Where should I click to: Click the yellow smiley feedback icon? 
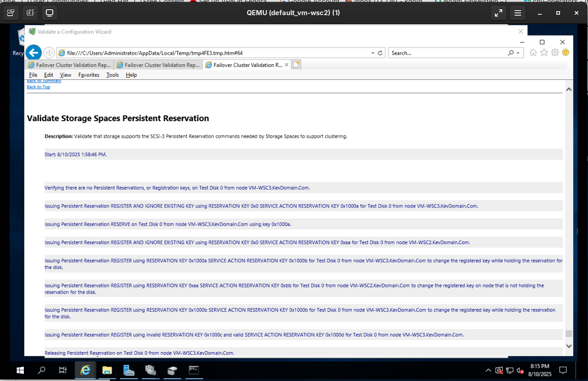point(566,53)
